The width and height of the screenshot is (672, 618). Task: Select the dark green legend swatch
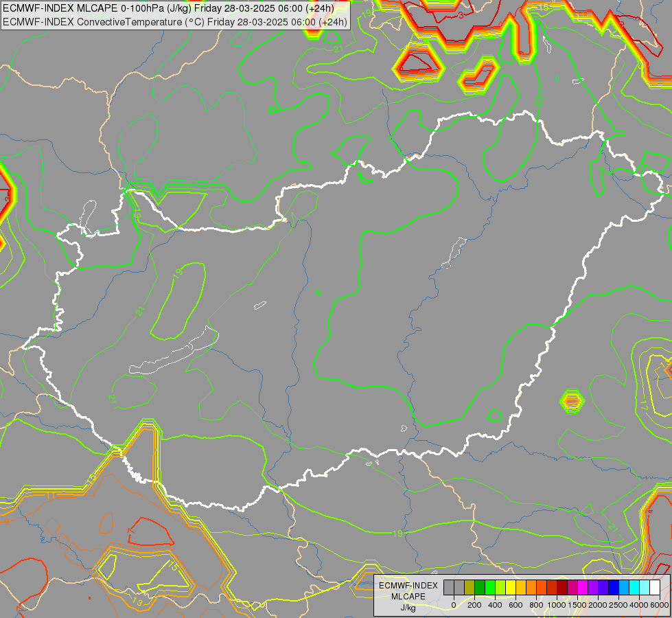pyautogui.click(x=480, y=588)
